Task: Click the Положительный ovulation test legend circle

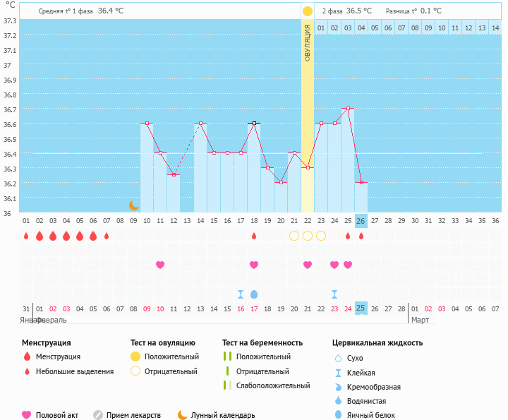Action: point(135,356)
